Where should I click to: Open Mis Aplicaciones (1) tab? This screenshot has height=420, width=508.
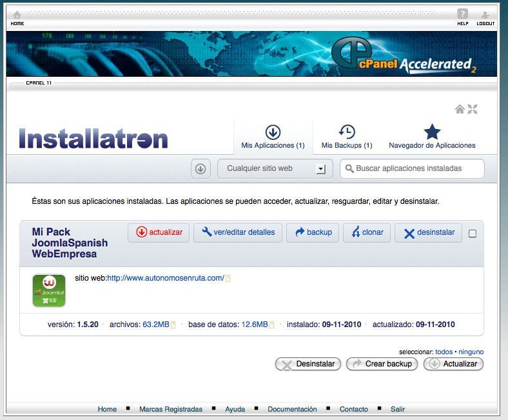point(273,137)
